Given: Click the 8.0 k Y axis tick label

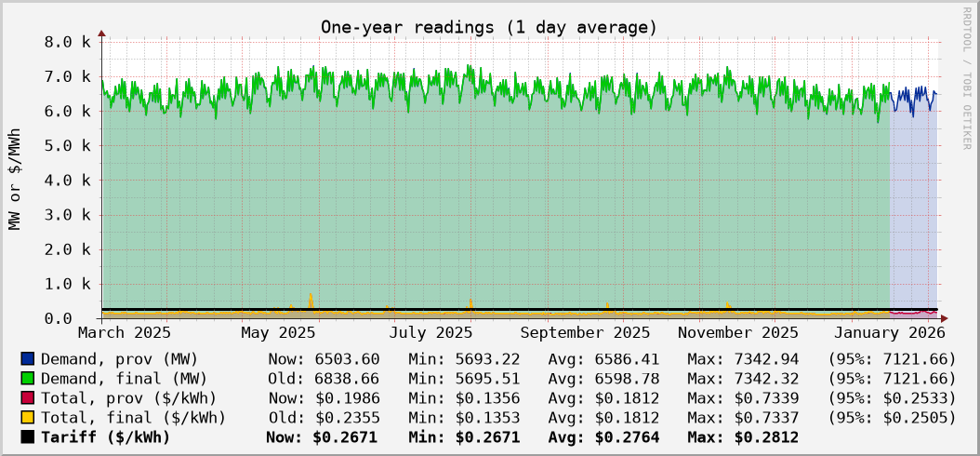Looking at the screenshot, I should 67,42.
